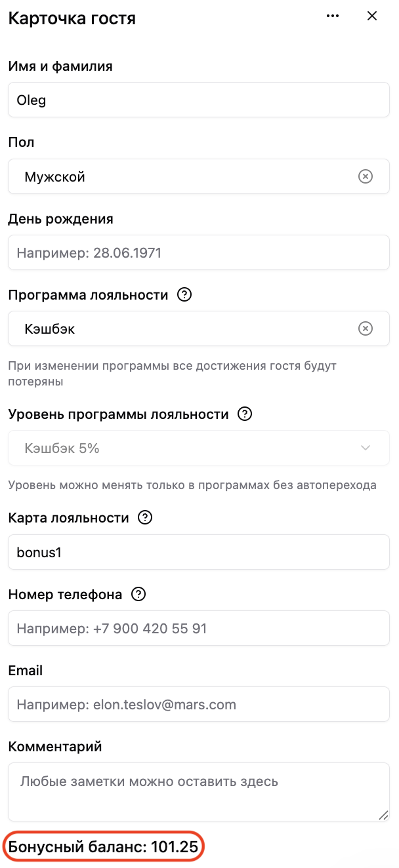Click the phone number input field

[199, 629]
